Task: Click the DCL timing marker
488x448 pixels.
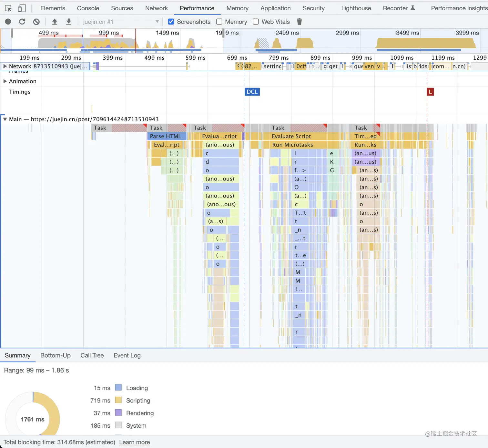Action: click(x=252, y=92)
